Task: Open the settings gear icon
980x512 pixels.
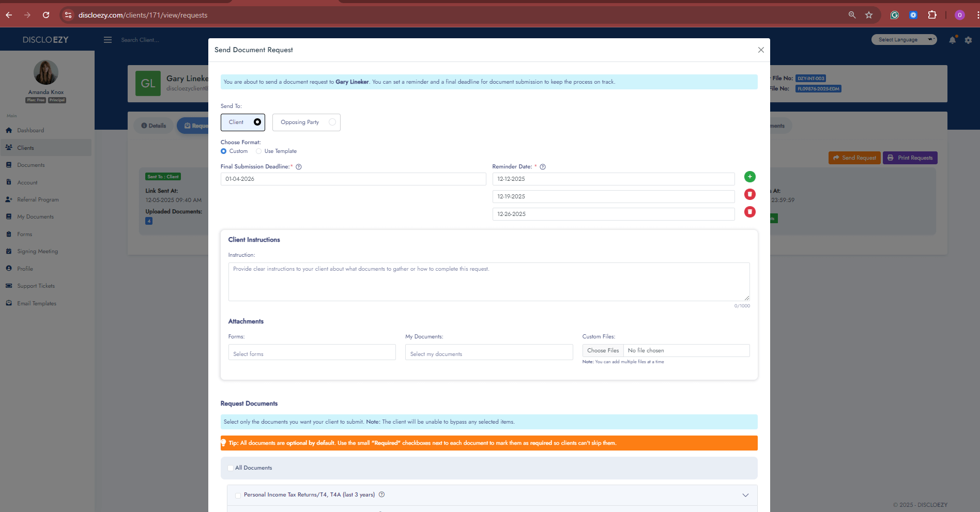Action: [x=968, y=40]
